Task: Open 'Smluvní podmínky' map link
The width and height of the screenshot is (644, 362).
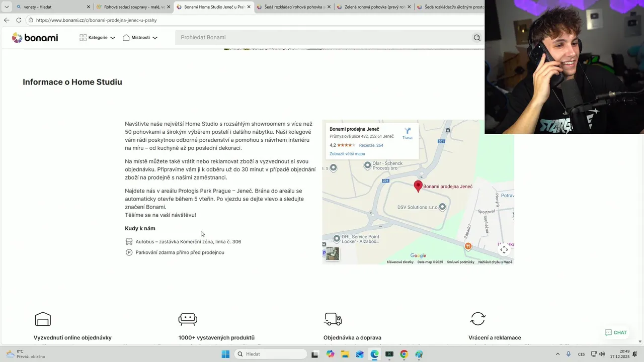Action: pyautogui.click(x=460, y=262)
